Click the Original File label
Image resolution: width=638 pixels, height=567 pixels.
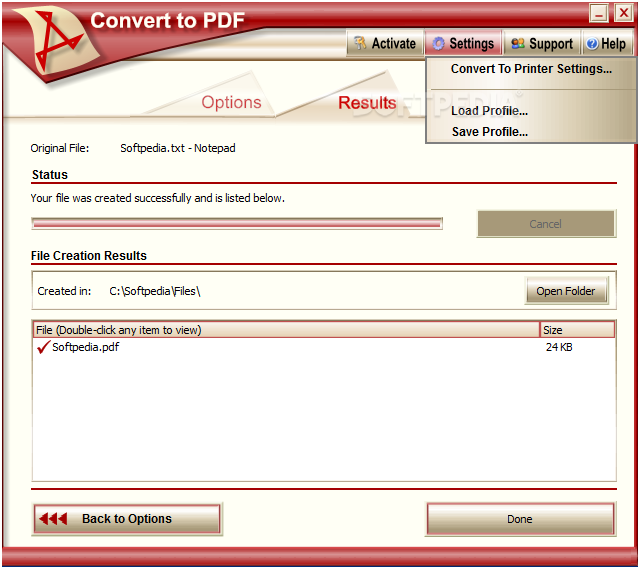[60, 148]
